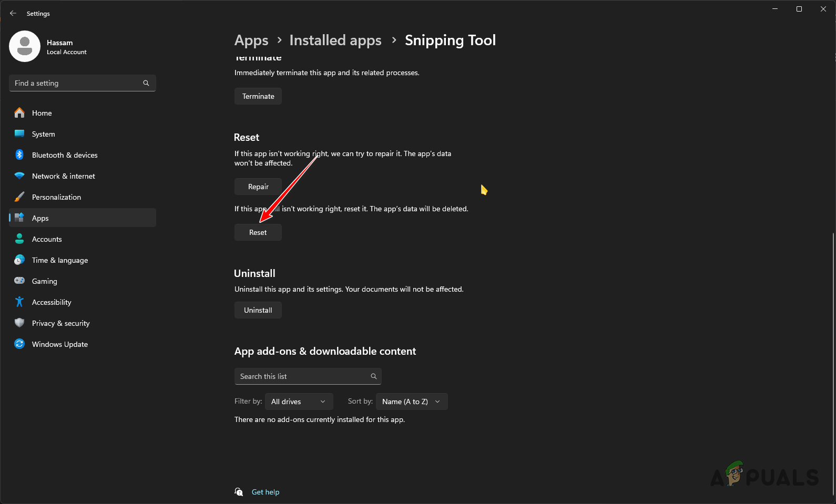
Task: Click the Get help chat bubble icon
Action: pos(239,492)
